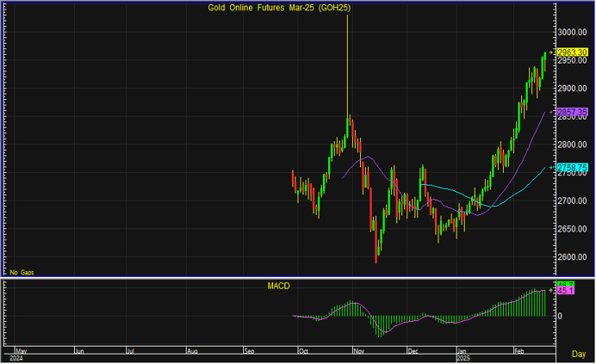596x364 pixels.
Task: Open the Day interval selector
Action: point(579,354)
